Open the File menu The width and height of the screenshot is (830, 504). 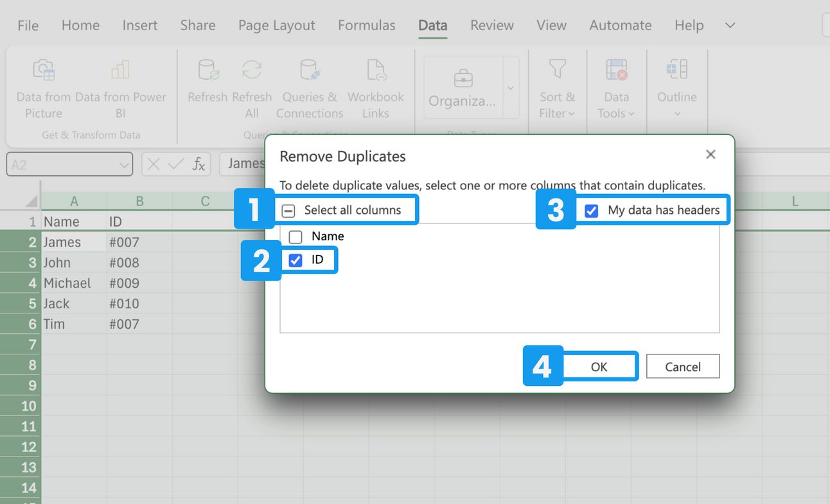(28, 25)
